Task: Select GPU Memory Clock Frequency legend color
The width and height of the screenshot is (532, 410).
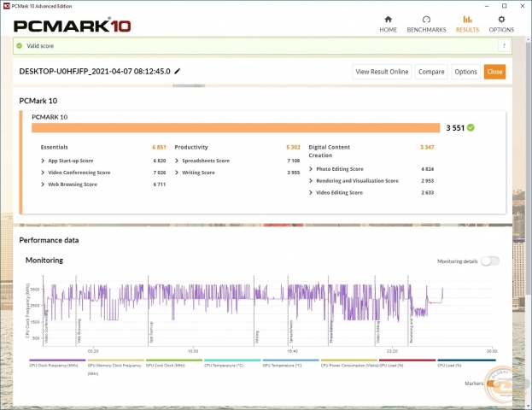Action: pos(115,360)
